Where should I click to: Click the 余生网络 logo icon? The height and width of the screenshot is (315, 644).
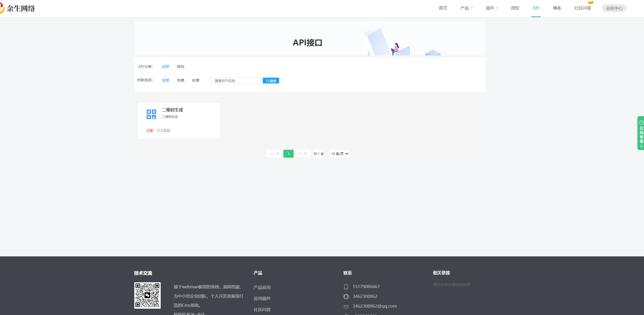click(x=2, y=8)
